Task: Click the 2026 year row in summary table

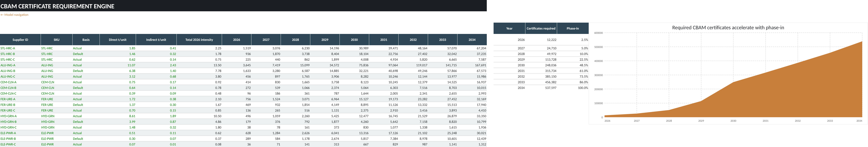Action: (541, 40)
